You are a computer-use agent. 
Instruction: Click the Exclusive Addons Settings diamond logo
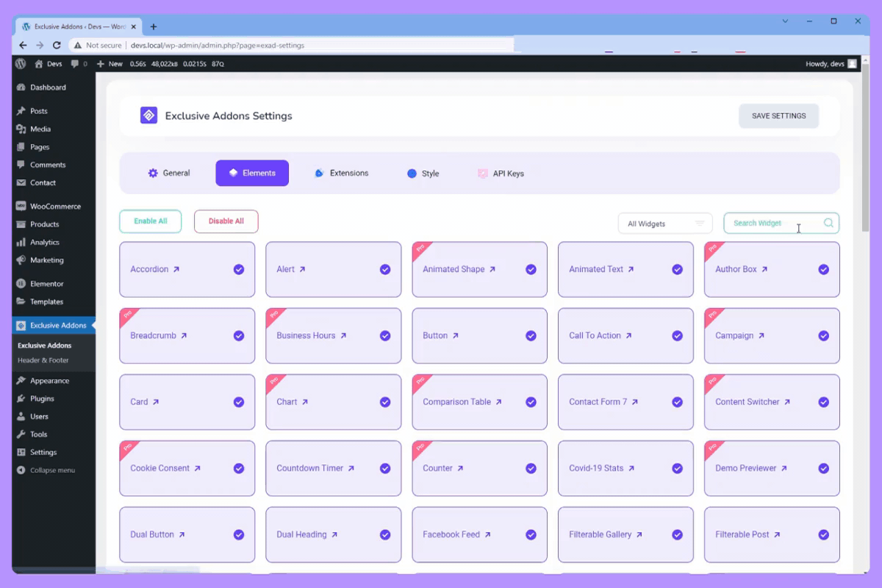coord(148,115)
